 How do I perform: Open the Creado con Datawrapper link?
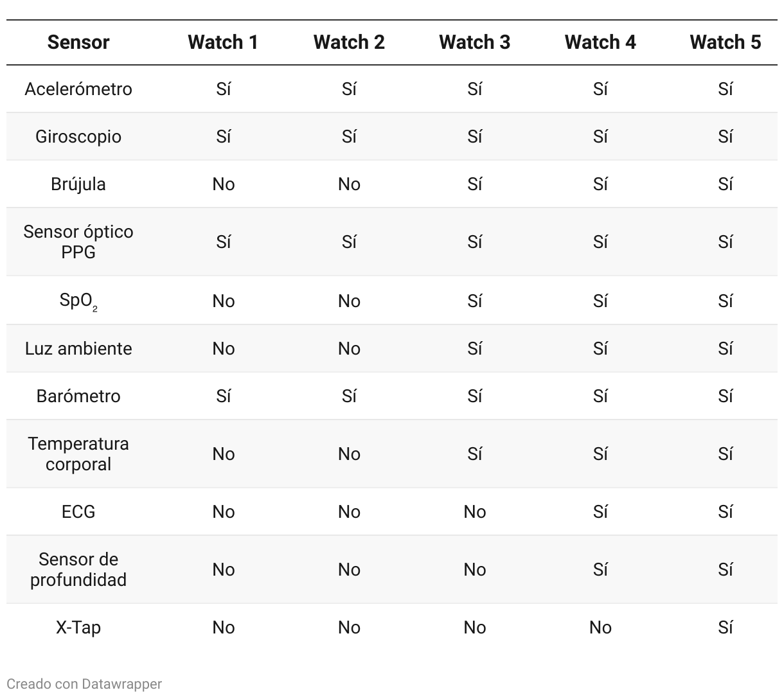click(84, 684)
